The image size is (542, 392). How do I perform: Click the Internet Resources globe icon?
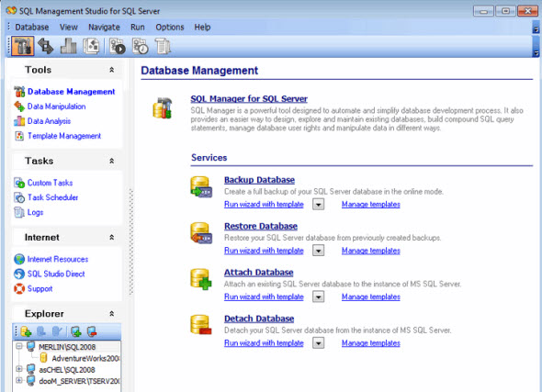coord(19,259)
